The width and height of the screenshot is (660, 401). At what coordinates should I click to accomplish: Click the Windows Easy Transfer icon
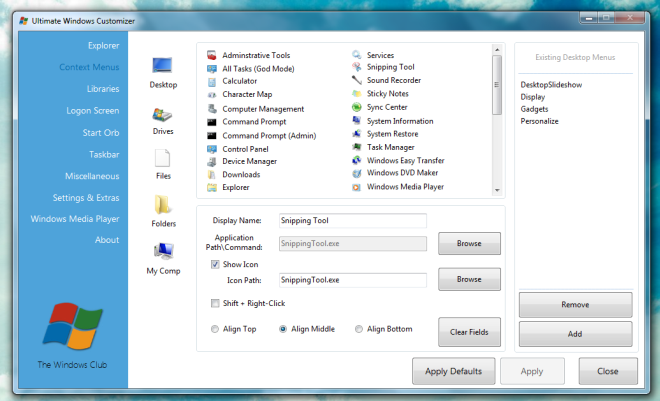tap(357, 160)
